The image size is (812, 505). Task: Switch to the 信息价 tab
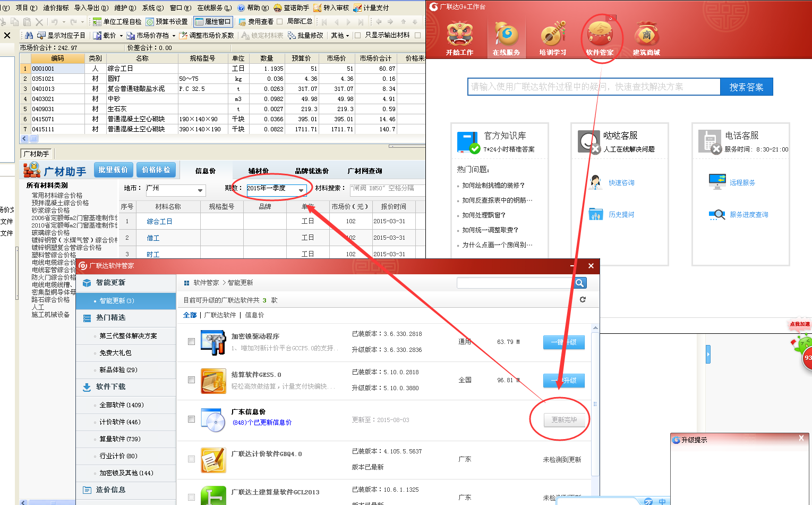[206, 171]
